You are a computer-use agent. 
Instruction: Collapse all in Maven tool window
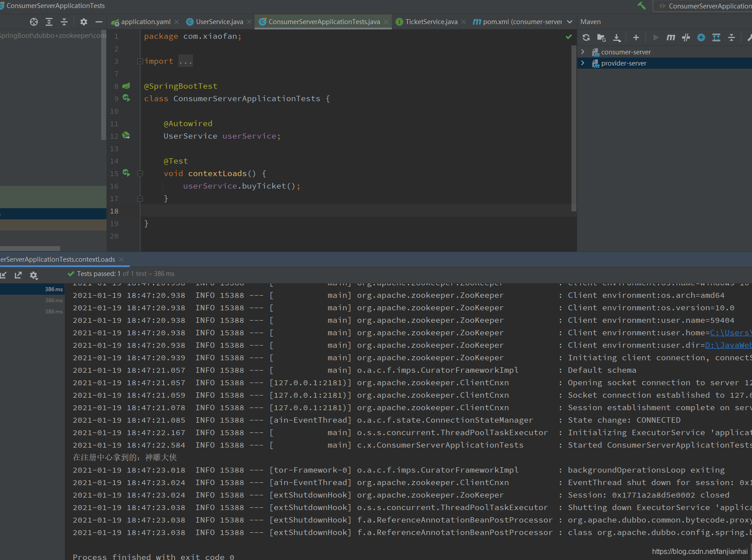731,37
